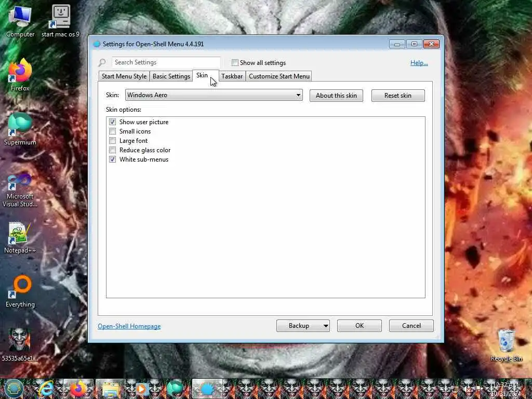Screen dimensions: 532x399
Task: Close the Open-Shell settings window
Action: click(x=431, y=44)
